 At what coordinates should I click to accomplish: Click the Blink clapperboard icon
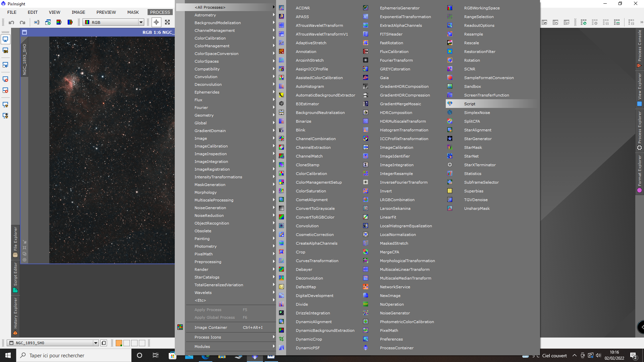(281, 130)
